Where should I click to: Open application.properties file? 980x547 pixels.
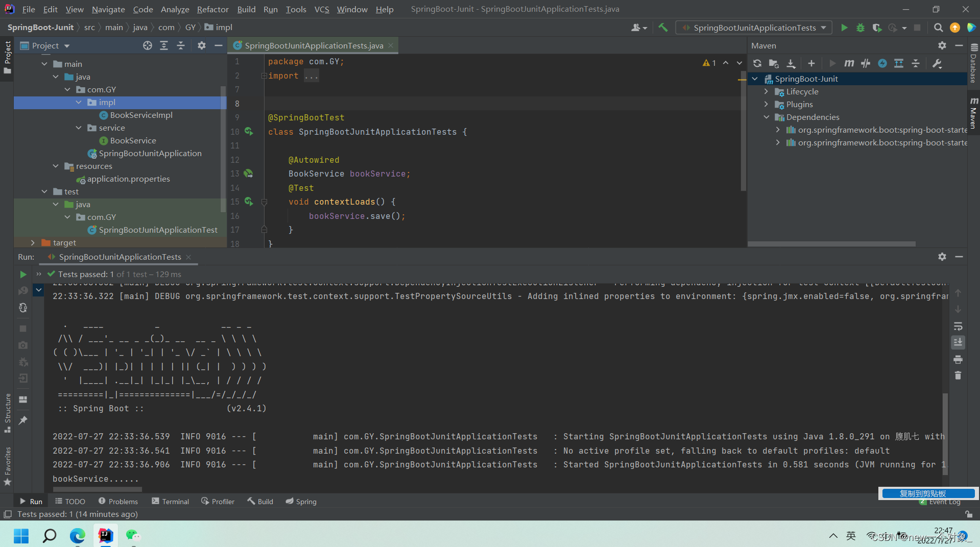(x=123, y=179)
